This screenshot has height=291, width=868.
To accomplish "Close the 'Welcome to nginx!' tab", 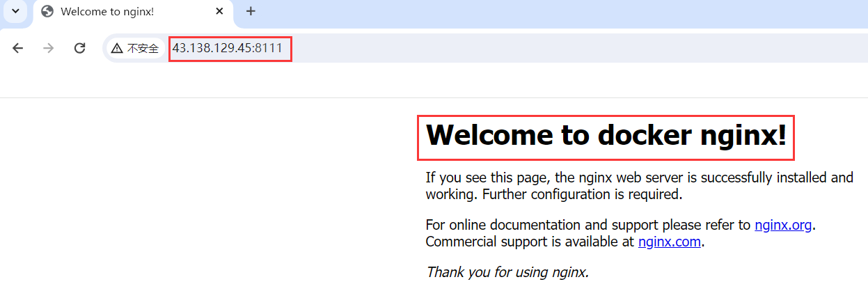I will (x=219, y=11).
